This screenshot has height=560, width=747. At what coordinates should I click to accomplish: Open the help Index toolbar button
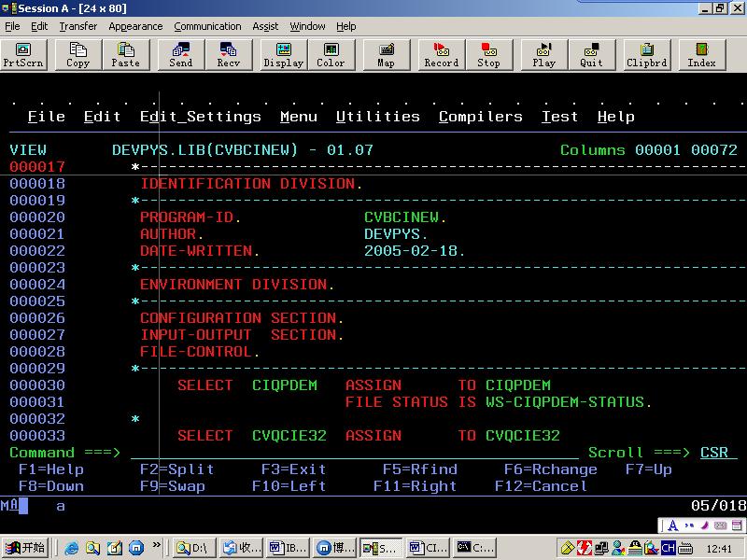[702, 55]
